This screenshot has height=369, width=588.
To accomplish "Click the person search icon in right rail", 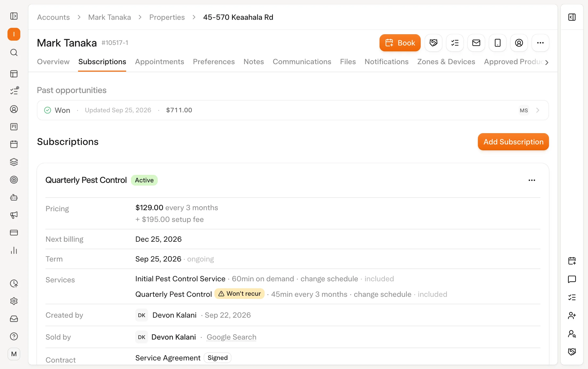I will (x=572, y=334).
